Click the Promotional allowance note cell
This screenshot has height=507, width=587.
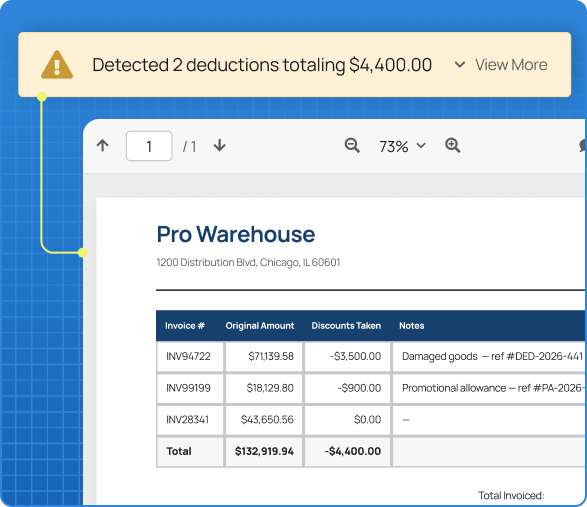click(489, 388)
